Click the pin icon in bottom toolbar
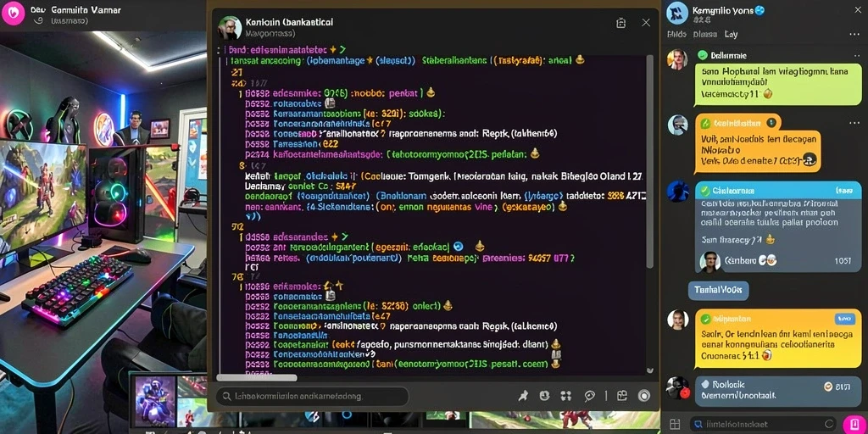 pos(523,396)
